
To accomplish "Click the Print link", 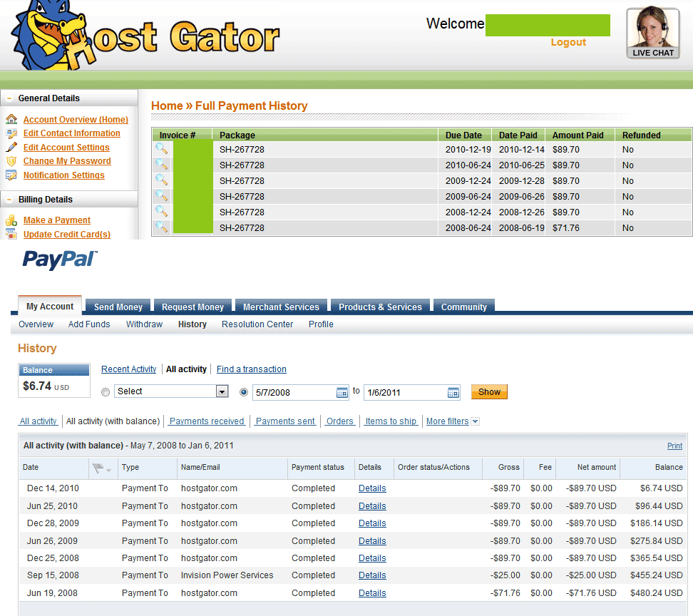I will pyautogui.click(x=674, y=446).
